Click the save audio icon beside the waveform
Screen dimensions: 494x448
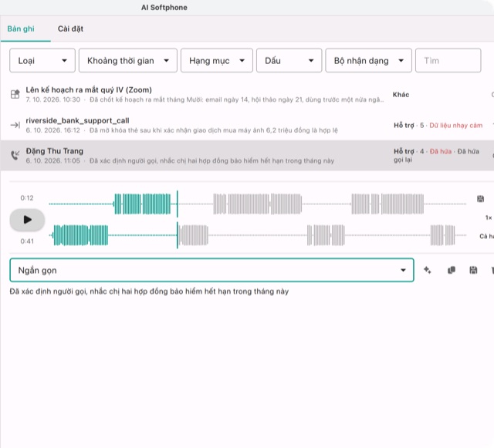480,199
